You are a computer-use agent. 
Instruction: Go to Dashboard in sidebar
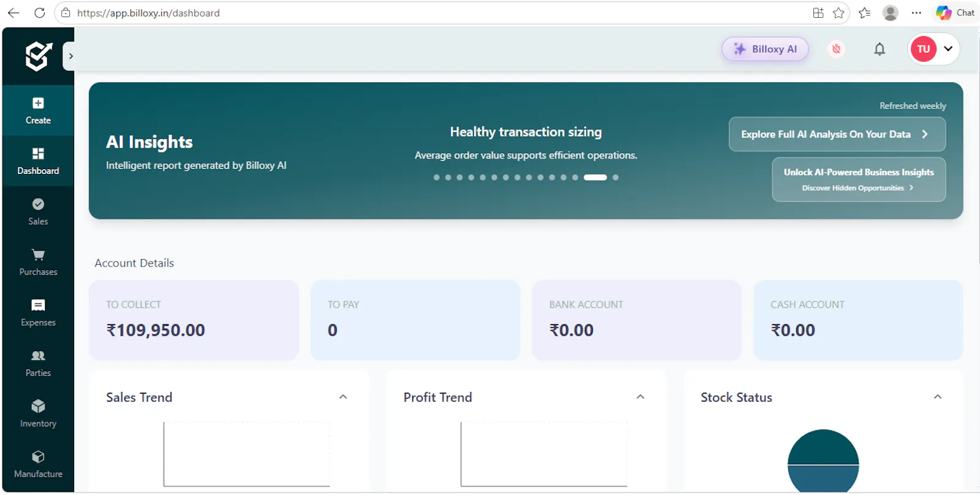38,161
